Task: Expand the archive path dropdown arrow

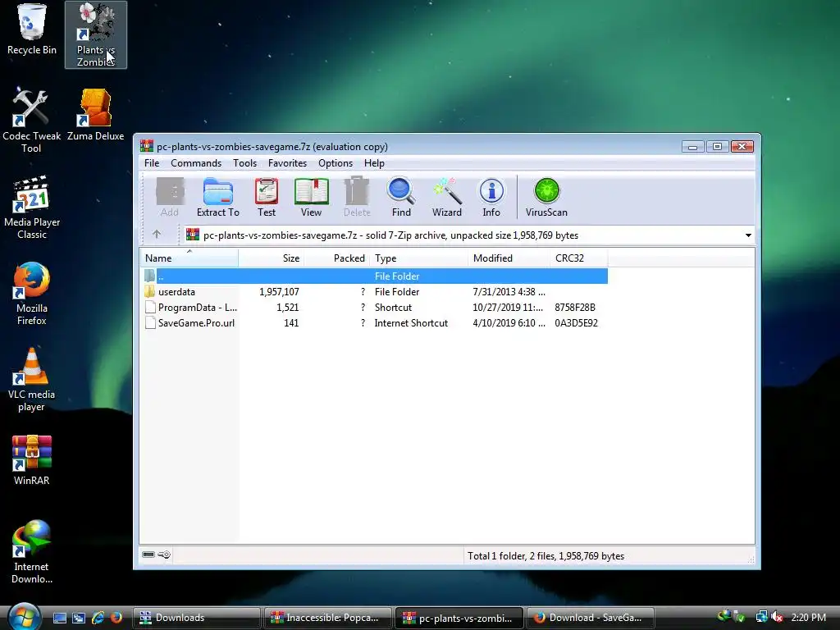Action: point(748,235)
